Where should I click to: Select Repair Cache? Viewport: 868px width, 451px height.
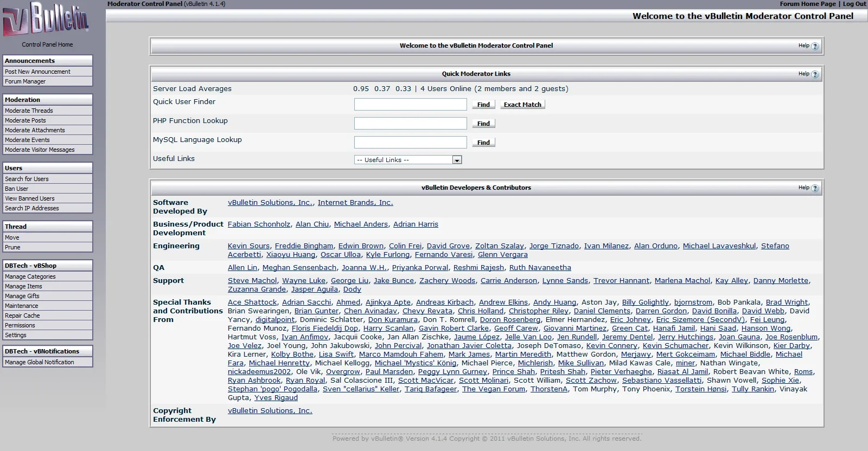(48, 315)
